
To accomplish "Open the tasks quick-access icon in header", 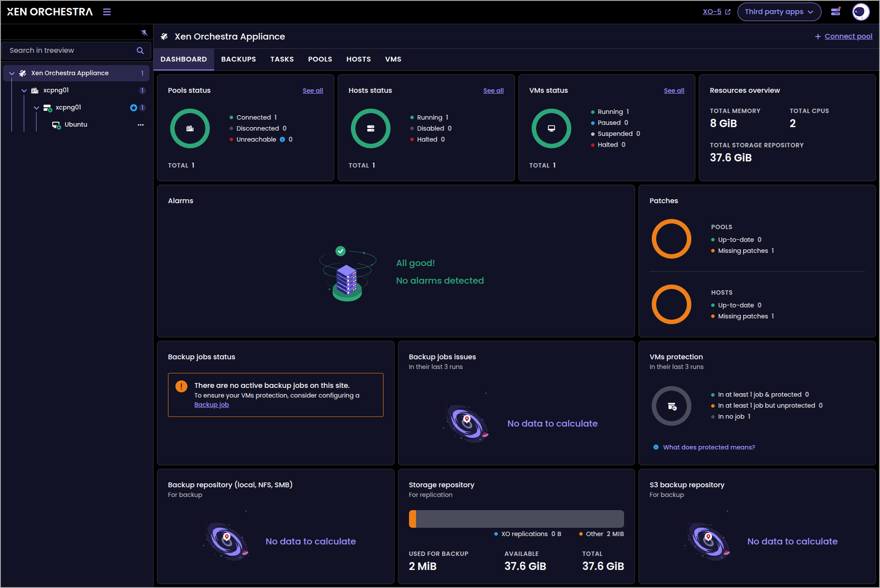I will click(836, 12).
